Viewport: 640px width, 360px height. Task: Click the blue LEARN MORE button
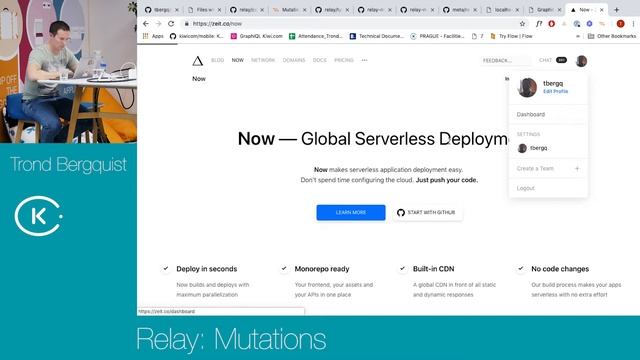pyautogui.click(x=351, y=212)
